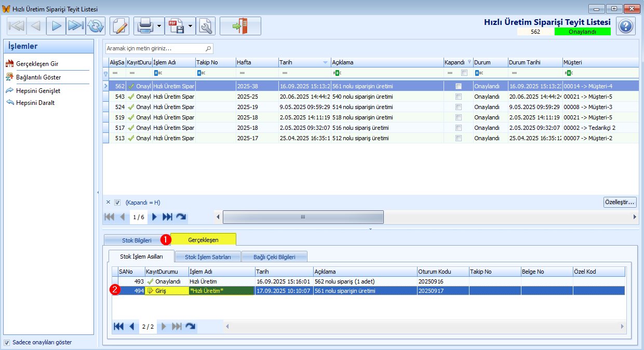Screen dimensions: 644x350
Task: Click the printer icon in the toolbar
Action: click(144, 25)
